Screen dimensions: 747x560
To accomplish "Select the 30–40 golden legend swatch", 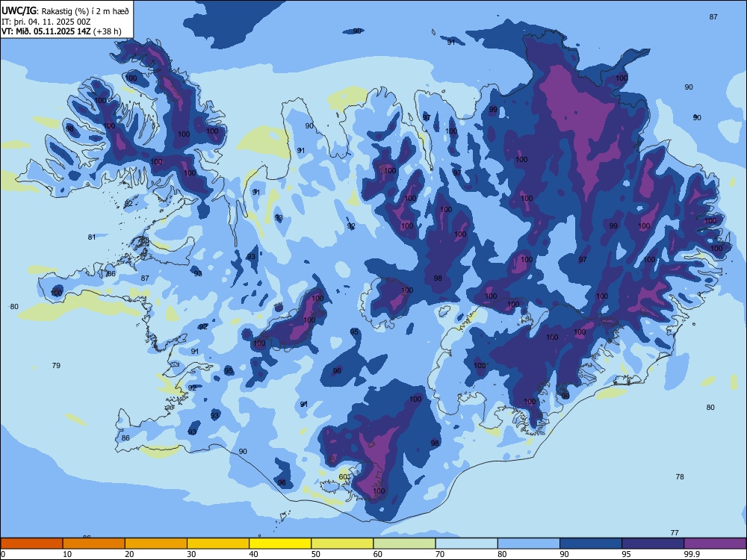I will tap(218, 544).
